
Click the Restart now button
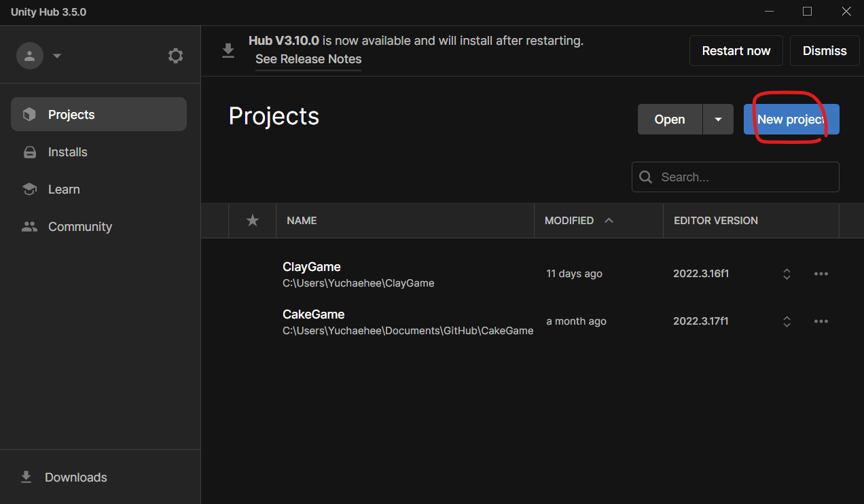point(736,51)
